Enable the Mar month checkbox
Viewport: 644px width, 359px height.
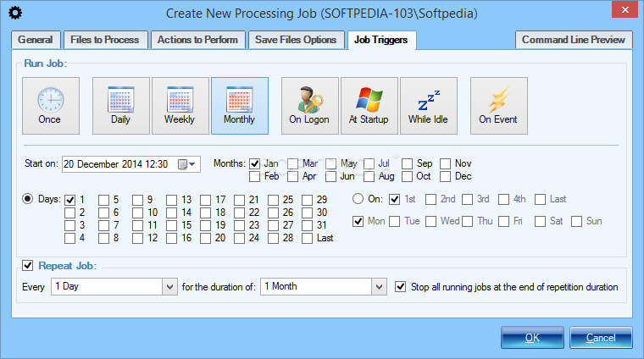coord(293,163)
